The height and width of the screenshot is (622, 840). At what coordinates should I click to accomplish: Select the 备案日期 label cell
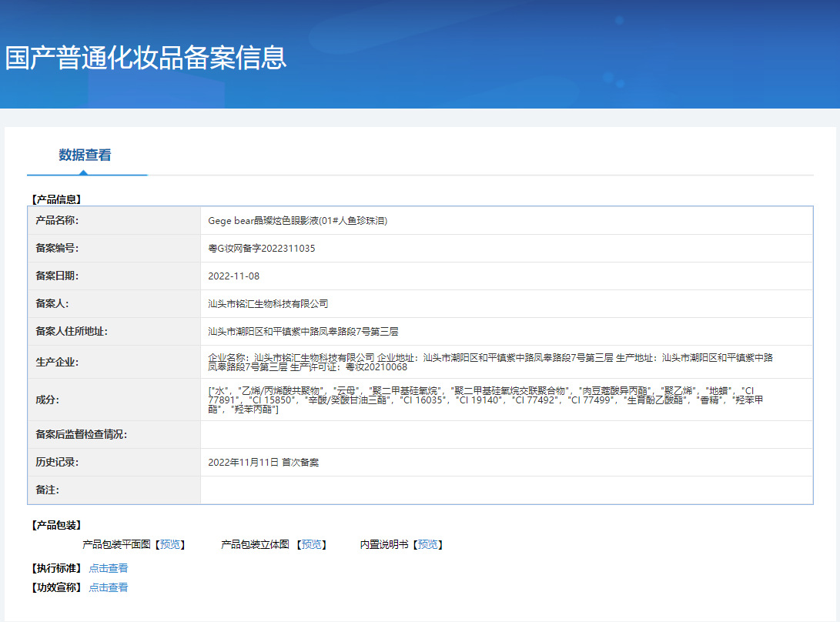tap(114, 276)
